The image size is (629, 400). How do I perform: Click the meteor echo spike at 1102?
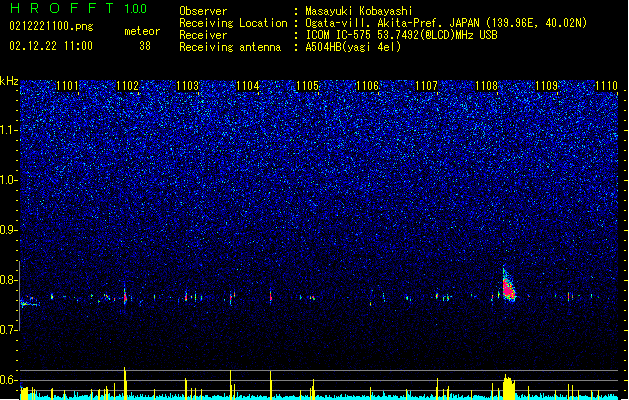coord(125,297)
